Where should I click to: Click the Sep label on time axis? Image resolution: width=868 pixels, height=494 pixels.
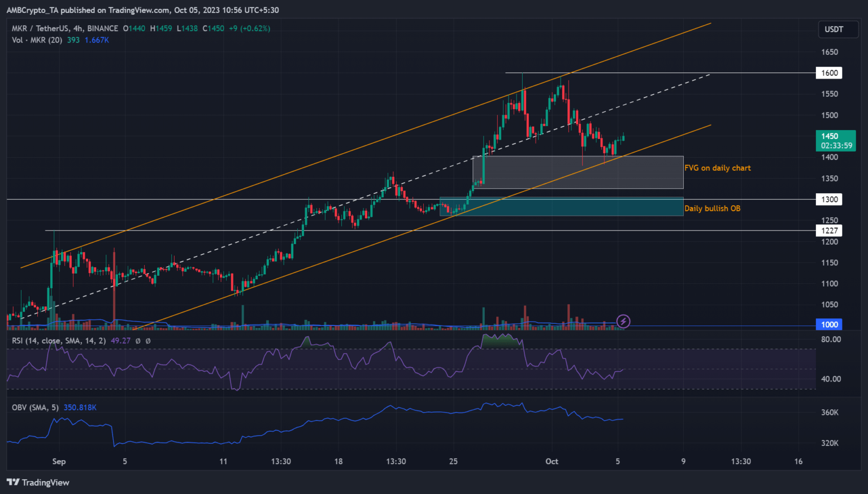[x=59, y=461]
